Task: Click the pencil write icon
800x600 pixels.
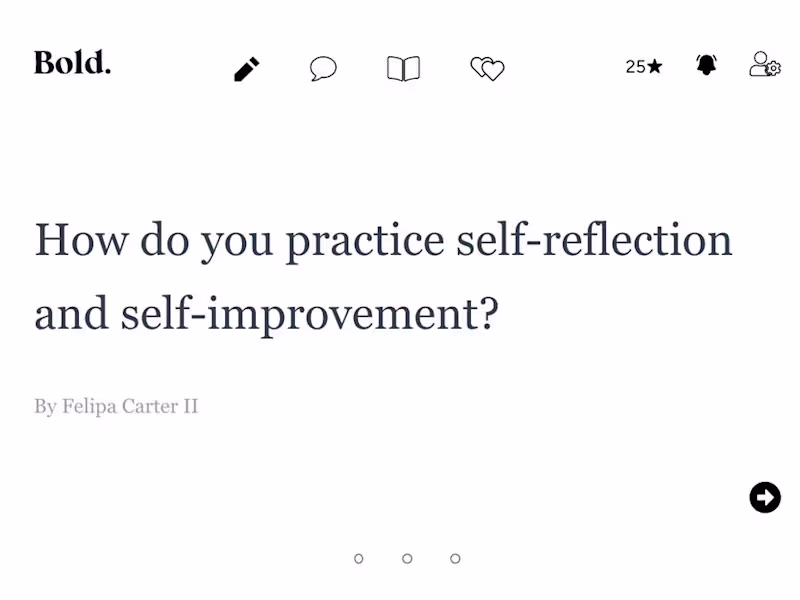Action: pos(247,69)
